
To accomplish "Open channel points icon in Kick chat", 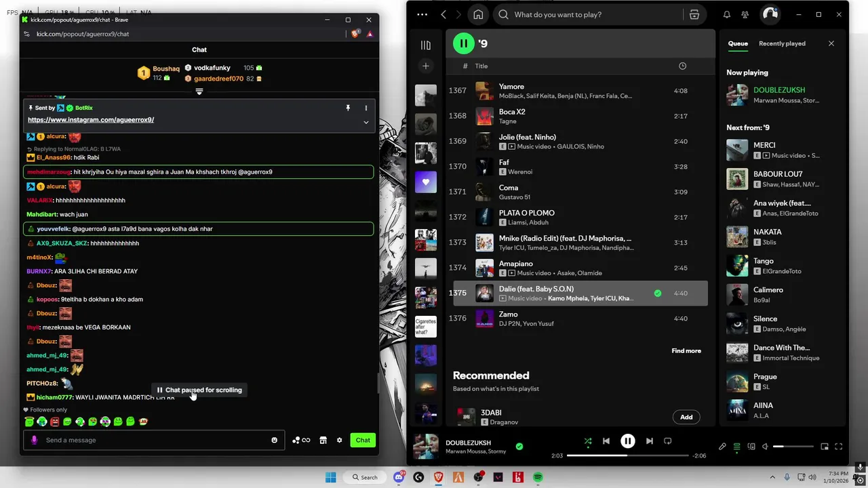I will tap(301, 440).
